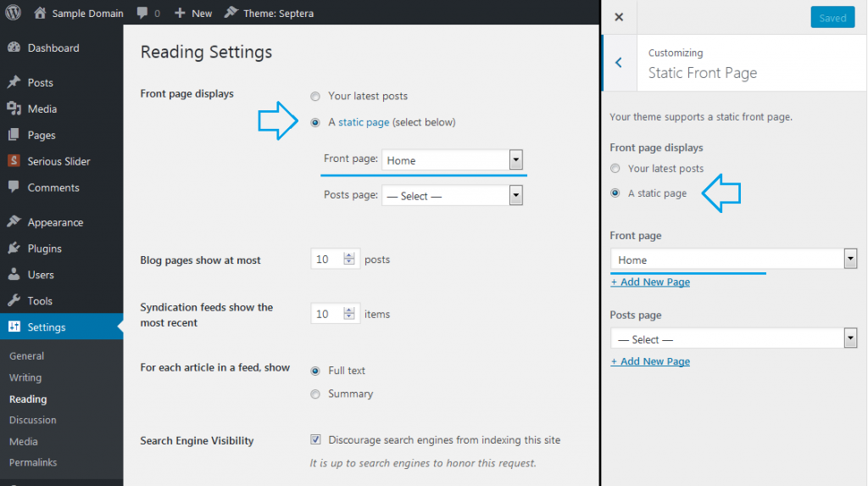This screenshot has width=868, height=486.
Task: Click the WordPress logo icon
Action: pyautogui.click(x=13, y=12)
